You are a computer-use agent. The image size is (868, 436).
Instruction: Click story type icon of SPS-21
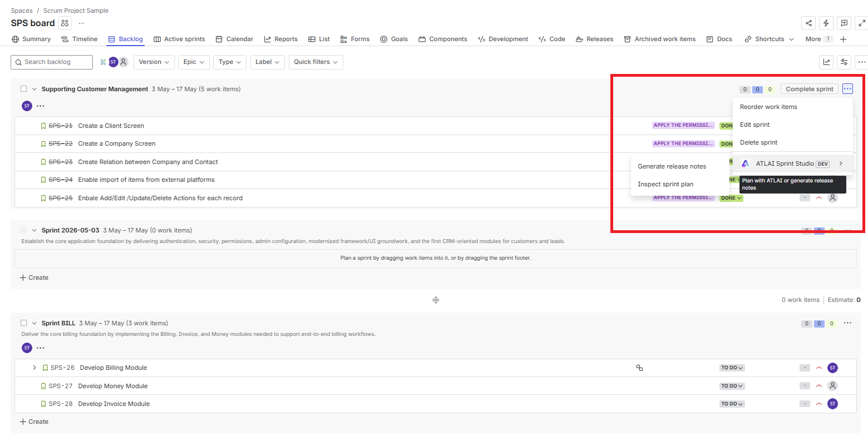pyautogui.click(x=43, y=126)
